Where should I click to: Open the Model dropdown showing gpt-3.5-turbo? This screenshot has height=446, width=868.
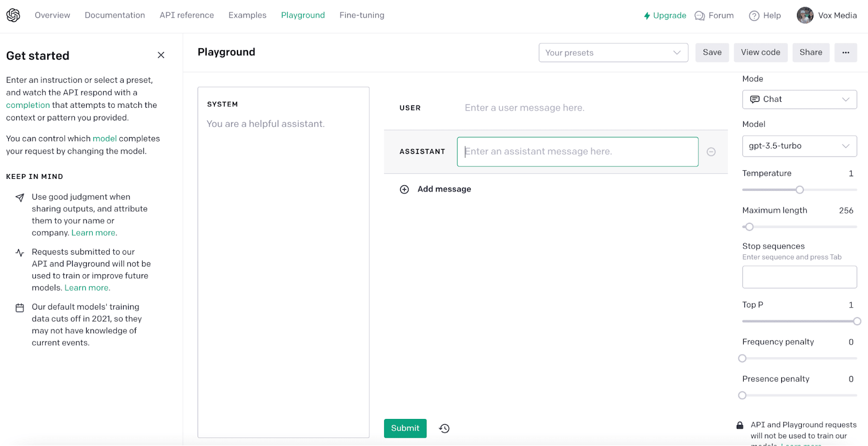click(799, 146)
